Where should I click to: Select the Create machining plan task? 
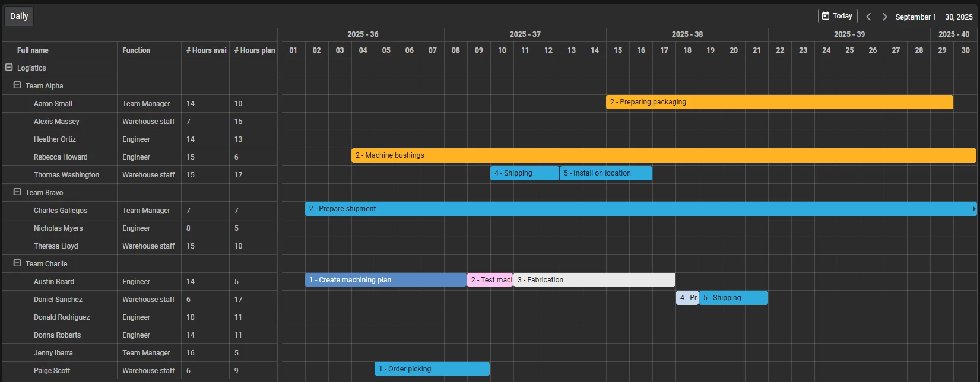[x=386, y=280]
